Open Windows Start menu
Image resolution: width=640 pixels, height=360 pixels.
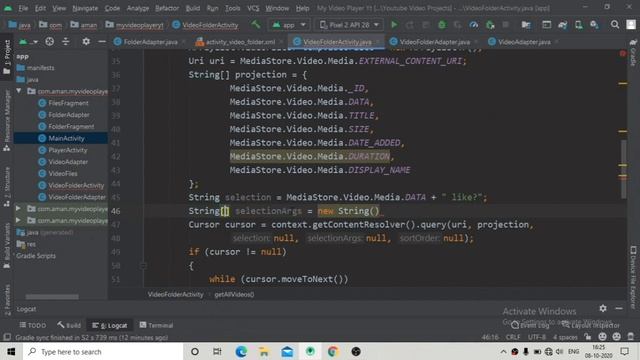[x=11, y=351]
